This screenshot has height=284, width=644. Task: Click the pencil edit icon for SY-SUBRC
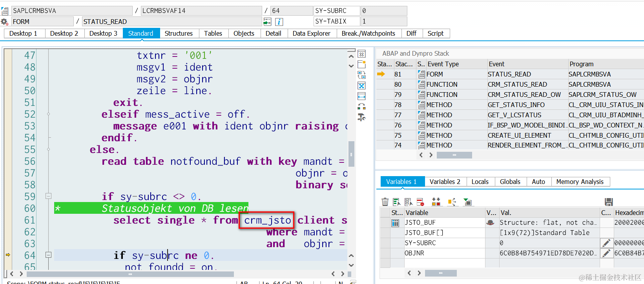pyautogui.click(x=606, y=243)
